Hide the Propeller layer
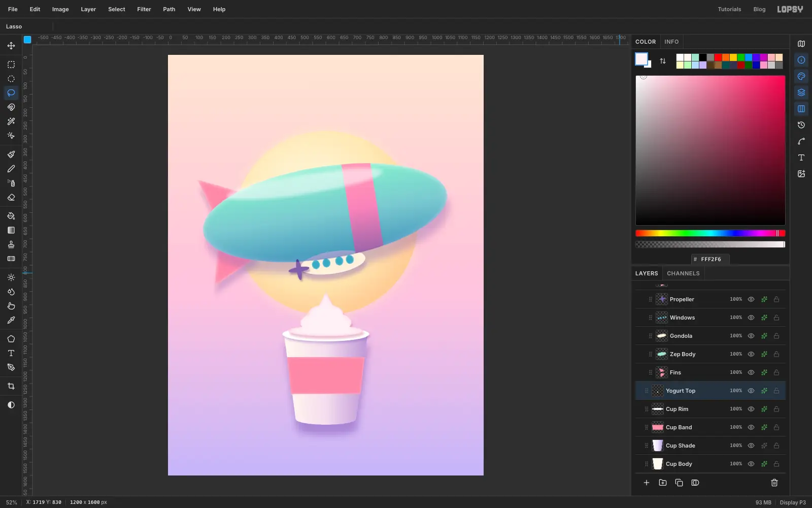The width and height of the screenshot is (812, 508). pos(751,299)
